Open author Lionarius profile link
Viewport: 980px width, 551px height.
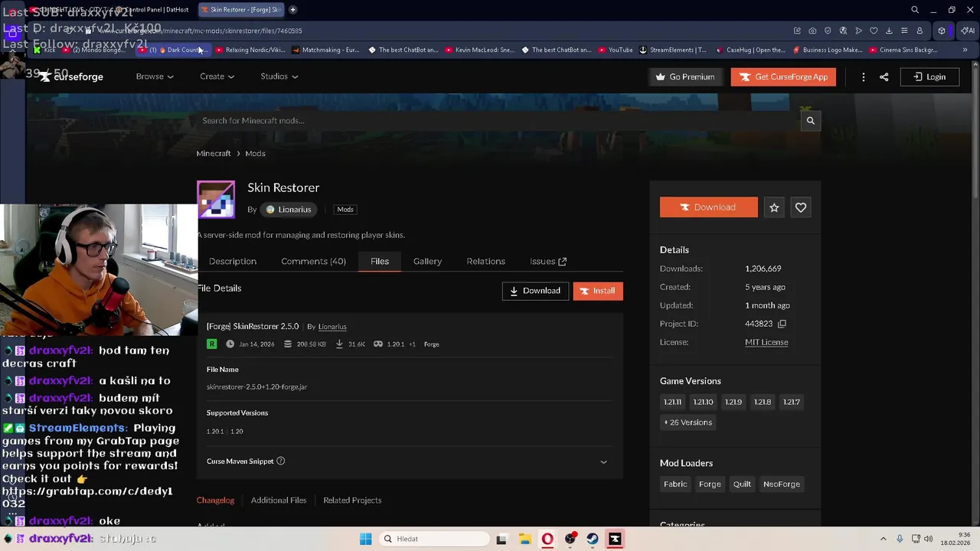click(289, 210)
